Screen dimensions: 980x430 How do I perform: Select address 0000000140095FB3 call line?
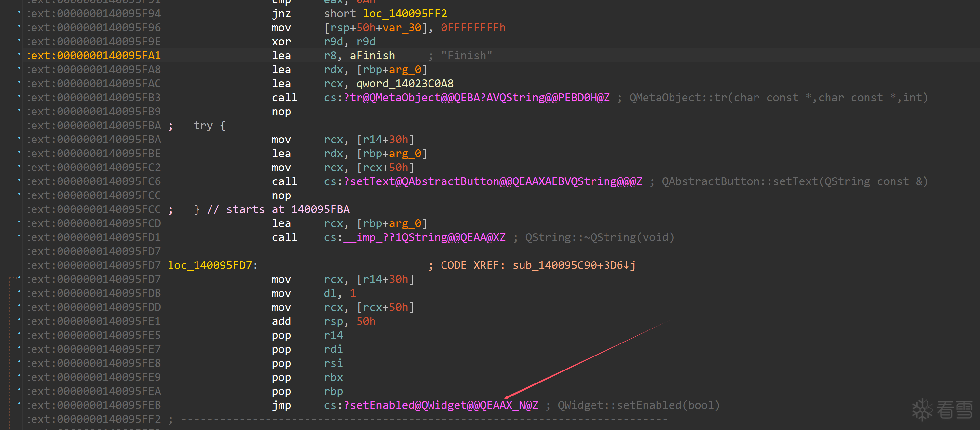(94, 98)
